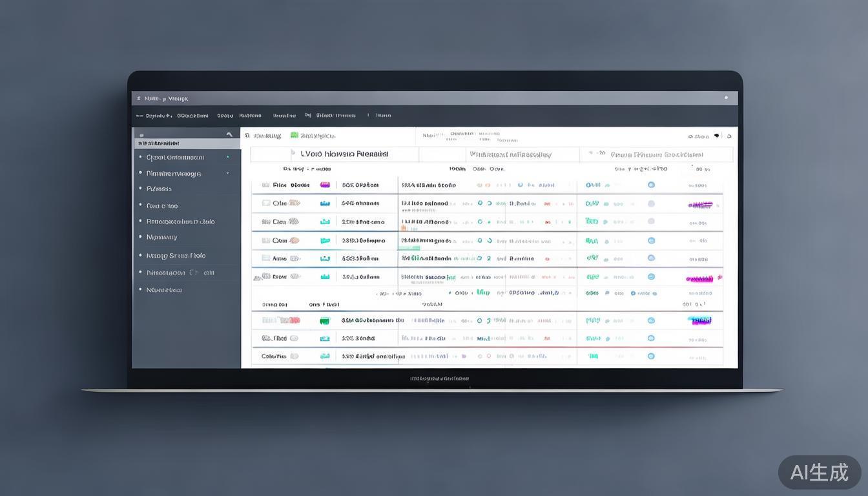Click the purple badge icon in first row
868x496 pixels.
pyautogui.click(x=325, y=185)
